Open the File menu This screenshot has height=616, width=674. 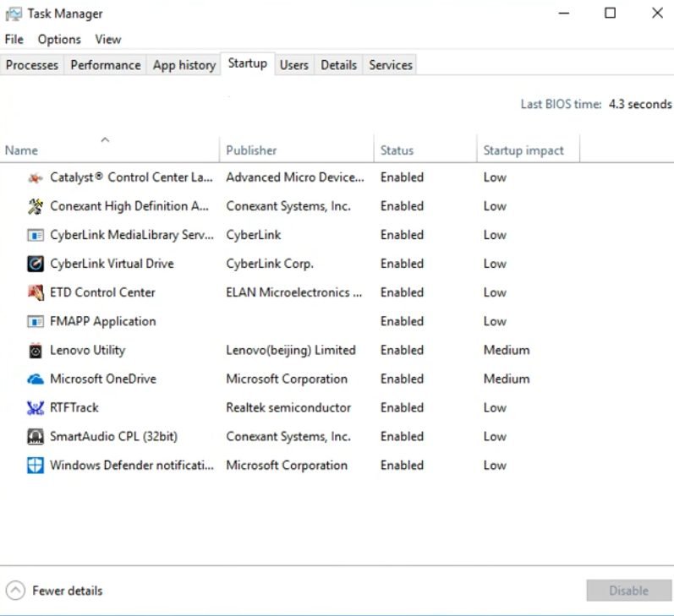14,40
